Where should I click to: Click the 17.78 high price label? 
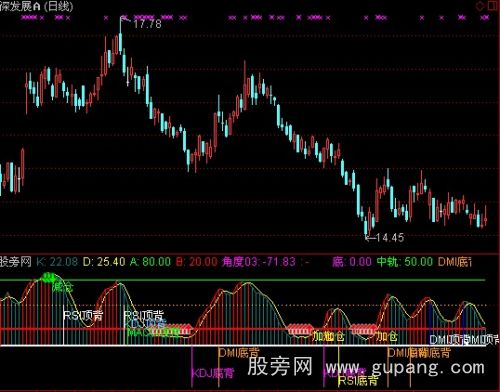click(147, 24)
